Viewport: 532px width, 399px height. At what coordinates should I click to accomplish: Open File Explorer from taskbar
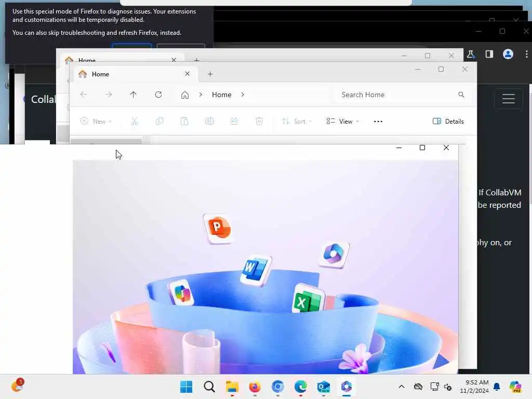(x=232, y=387)
